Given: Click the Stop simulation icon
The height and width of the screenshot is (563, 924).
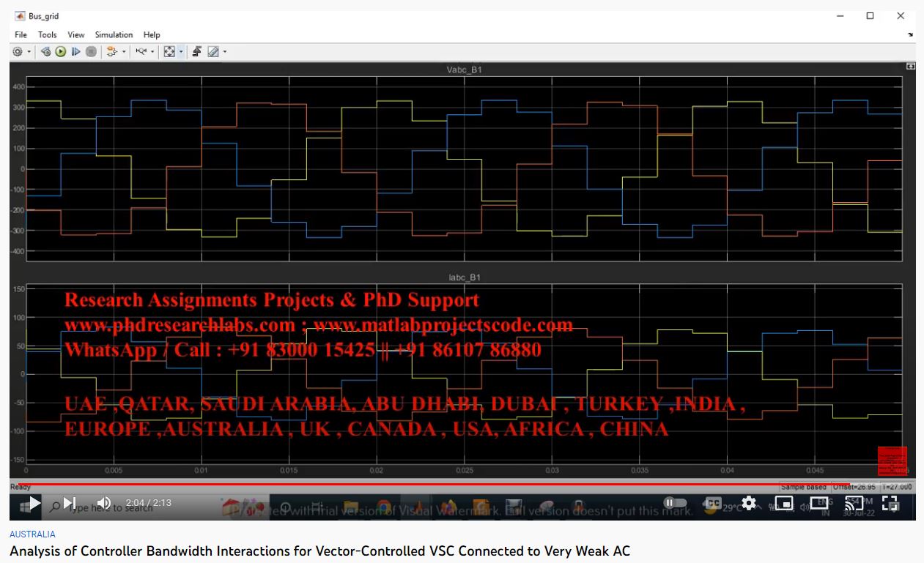Looking at the screenshot, I should pyautogui.click(x=91, y=52).
